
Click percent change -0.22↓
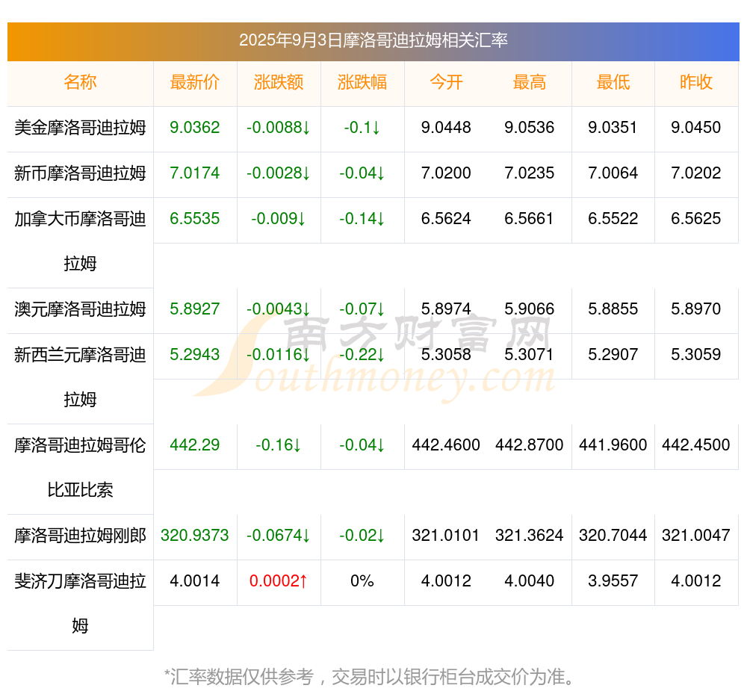click(362, 355)
